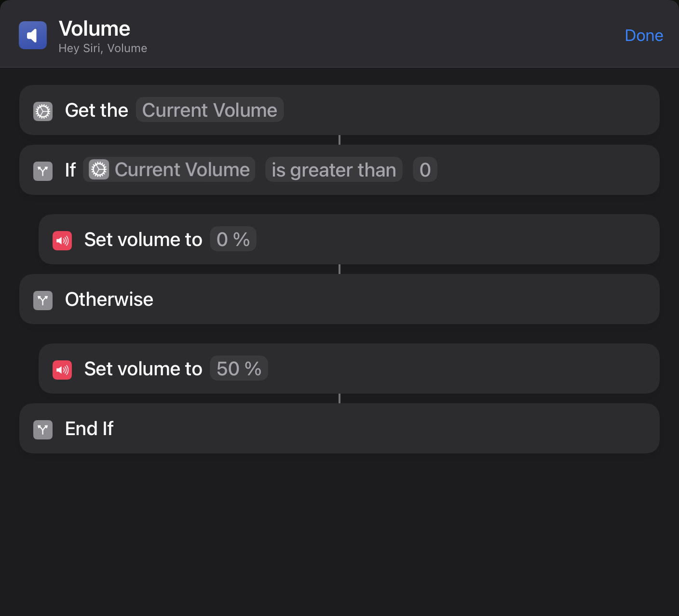
Task: Open the Current Volume detail selector
Action: [x=210, y=110]
